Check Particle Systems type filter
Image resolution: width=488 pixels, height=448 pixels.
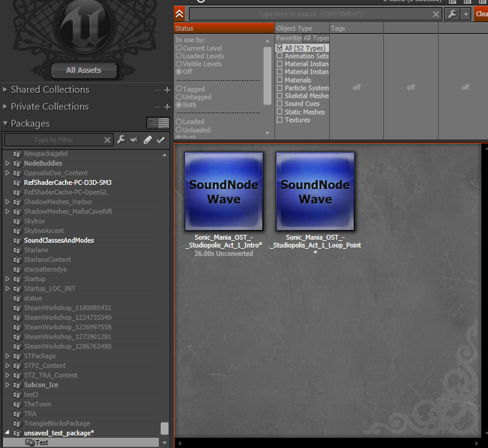pos(279,88)
